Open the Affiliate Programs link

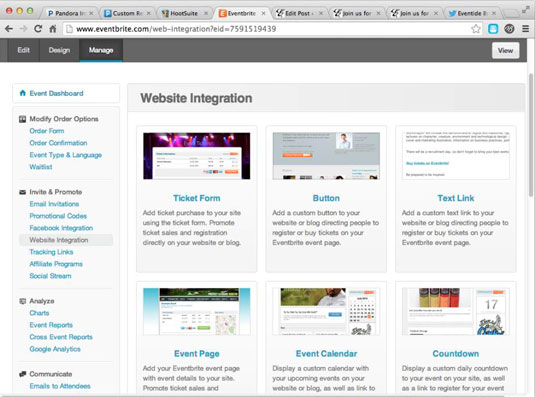[56, 264]
